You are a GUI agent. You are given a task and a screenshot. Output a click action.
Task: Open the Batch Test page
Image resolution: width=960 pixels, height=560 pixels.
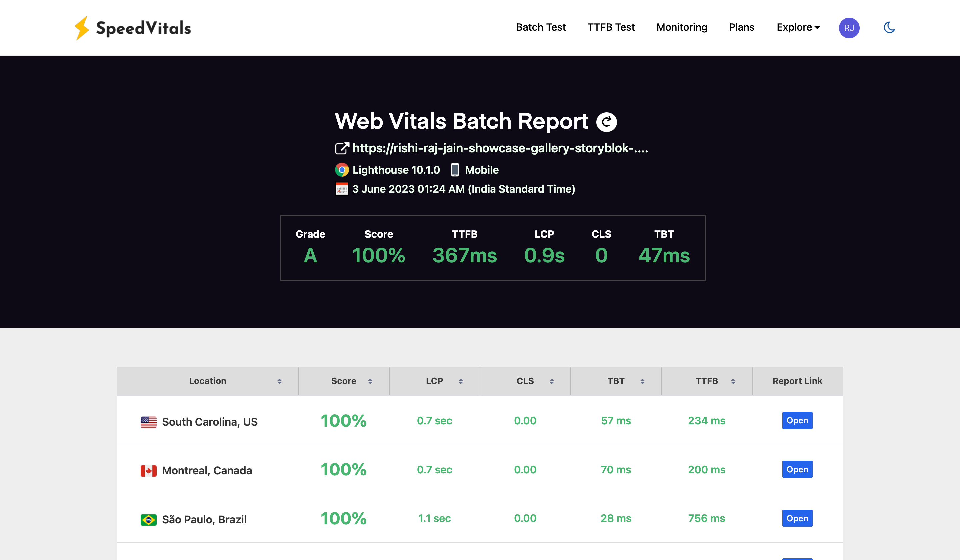tap(541, 27)
